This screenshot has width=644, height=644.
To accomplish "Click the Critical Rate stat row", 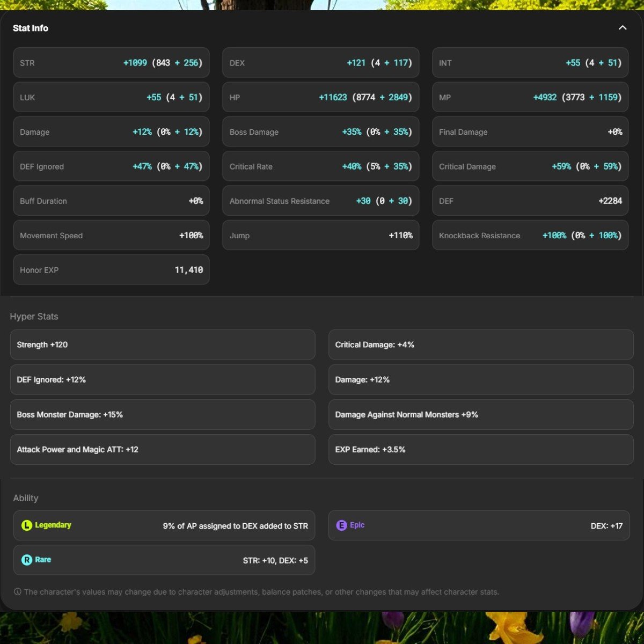I will pos(320,166).
